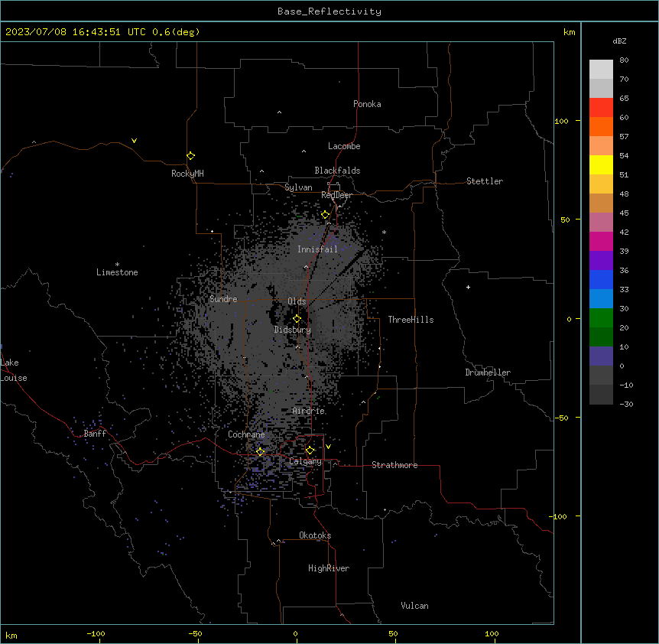Click the yellow diamond marker above the Calgary label
This screenshot has width=659, height=644.
coord(310,450)
